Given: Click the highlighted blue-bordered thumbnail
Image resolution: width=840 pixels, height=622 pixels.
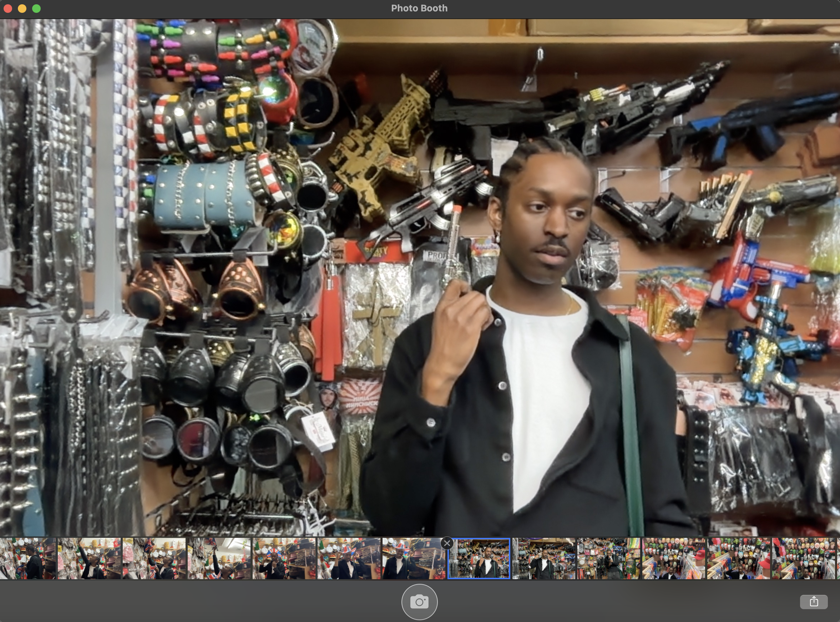Looking at the screenshot, I should 479,559.
